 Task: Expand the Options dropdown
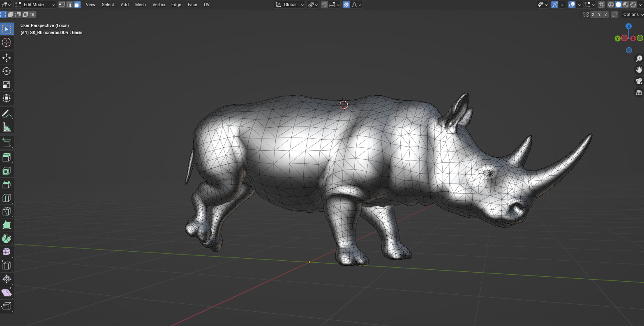pyautogui.click(x=632, y=14)
